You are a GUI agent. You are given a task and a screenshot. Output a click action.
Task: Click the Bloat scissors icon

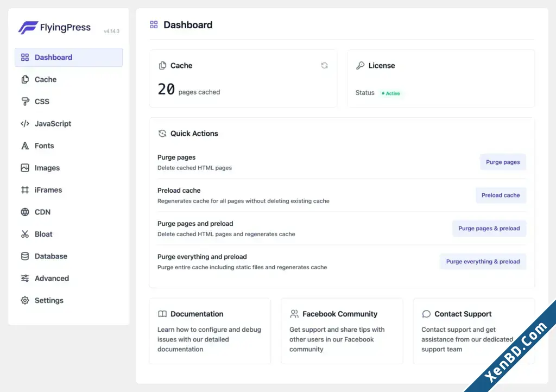pyautogui.click(x=25, y=234)
